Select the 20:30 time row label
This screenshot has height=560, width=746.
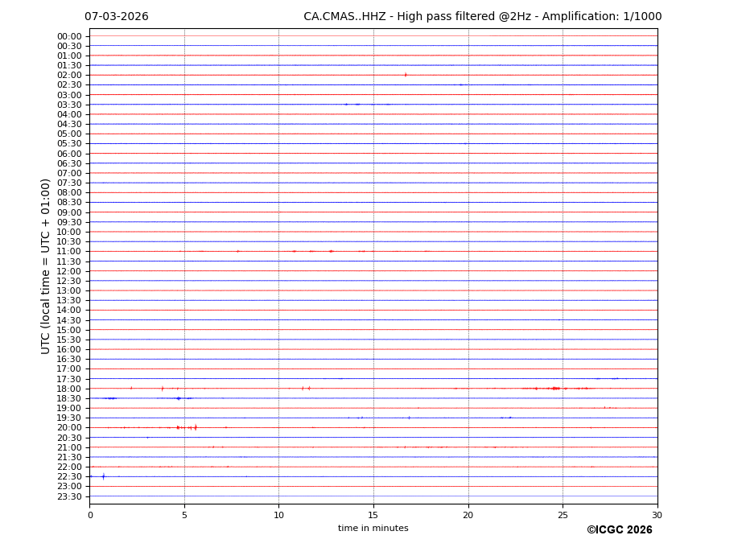pyautogui.click(x=69, y=438)
